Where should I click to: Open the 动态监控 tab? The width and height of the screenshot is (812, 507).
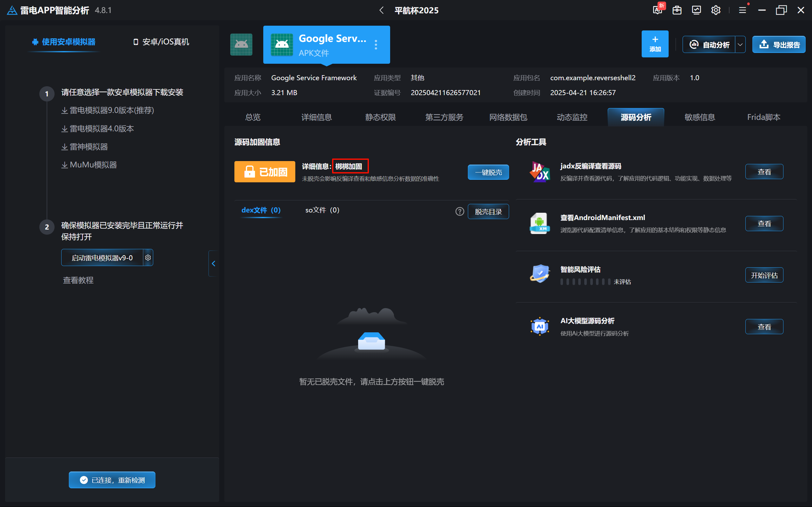[572, 117]
